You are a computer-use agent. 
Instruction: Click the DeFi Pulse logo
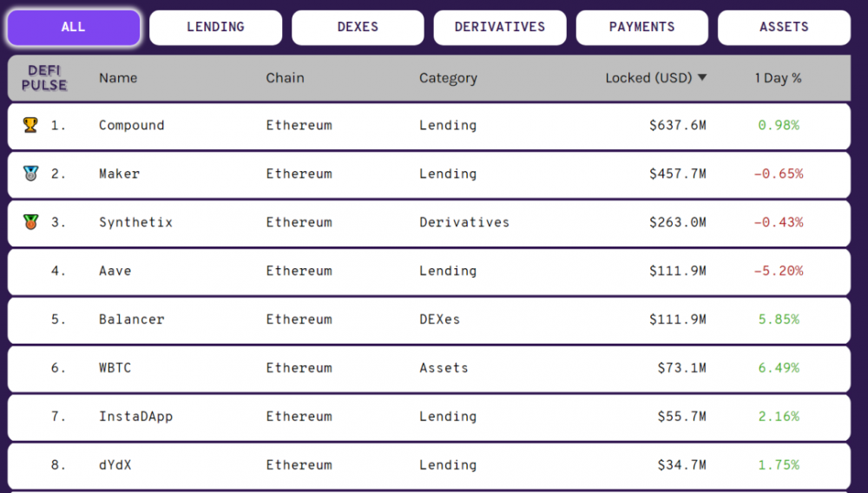click(x=44, y=78)
